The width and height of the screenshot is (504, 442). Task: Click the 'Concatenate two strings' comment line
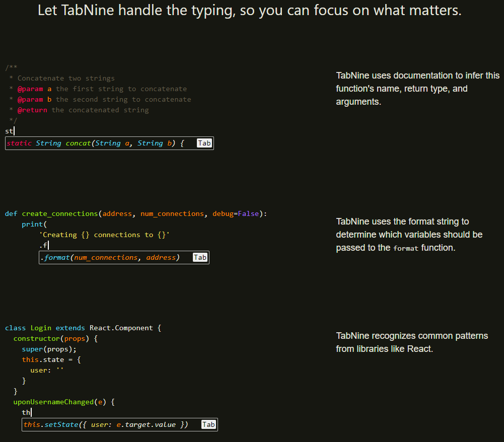tap(66, 78)
